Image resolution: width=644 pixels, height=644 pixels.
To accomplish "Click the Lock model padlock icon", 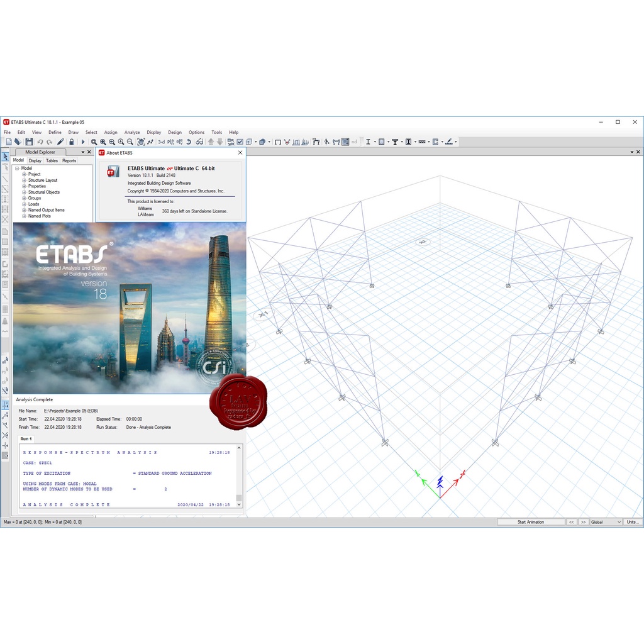I will 72,142.
